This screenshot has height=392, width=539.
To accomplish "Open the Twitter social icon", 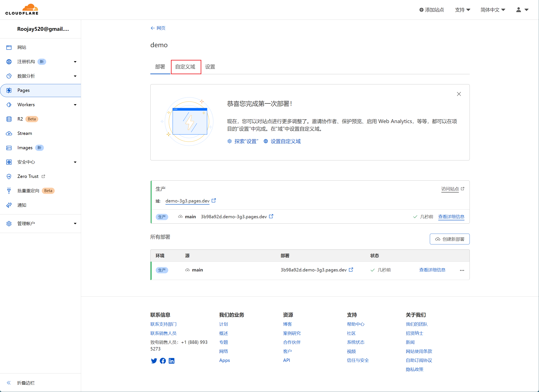I will click(x=154, y=361).
